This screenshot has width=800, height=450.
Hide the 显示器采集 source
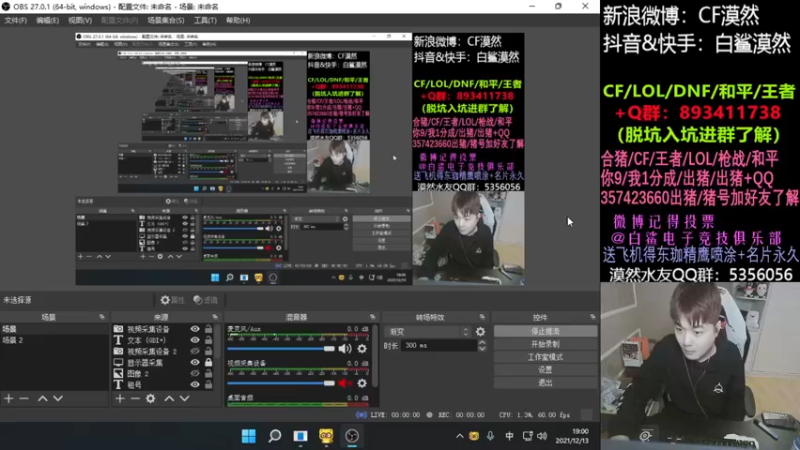[x=195, y=363]
